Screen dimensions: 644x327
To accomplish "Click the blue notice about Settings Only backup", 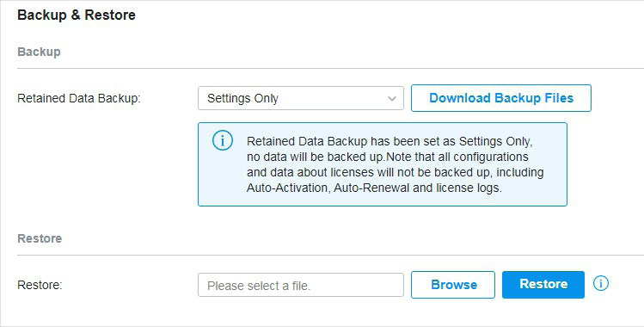I will click(383, 164).
